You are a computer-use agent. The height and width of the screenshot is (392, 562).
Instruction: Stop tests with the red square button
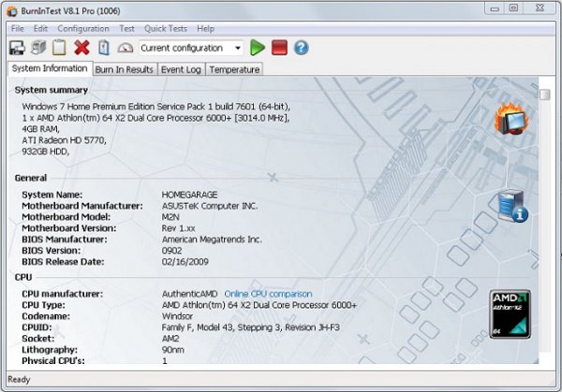[279, 48]
